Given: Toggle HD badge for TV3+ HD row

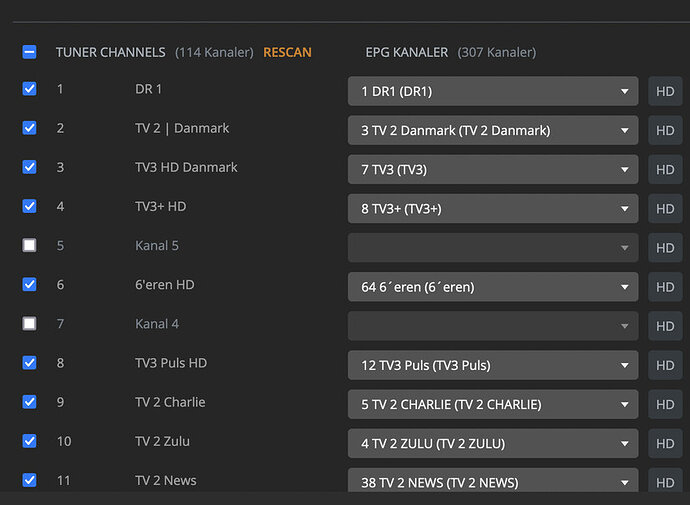Looking at the screenshot, I should [x=665, y=209].
